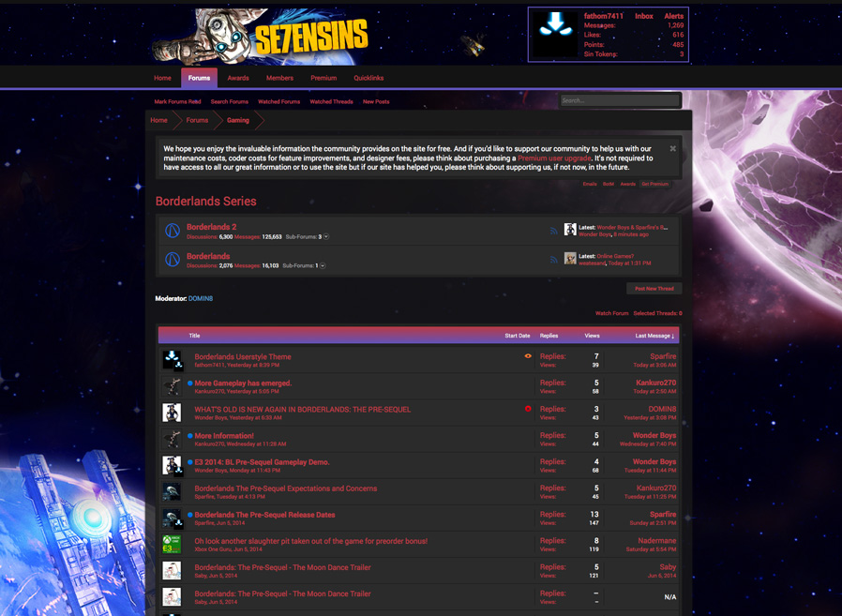Click the Se7enSins logo banner
This screenshot has height=616, width=842.
(261, 37)
